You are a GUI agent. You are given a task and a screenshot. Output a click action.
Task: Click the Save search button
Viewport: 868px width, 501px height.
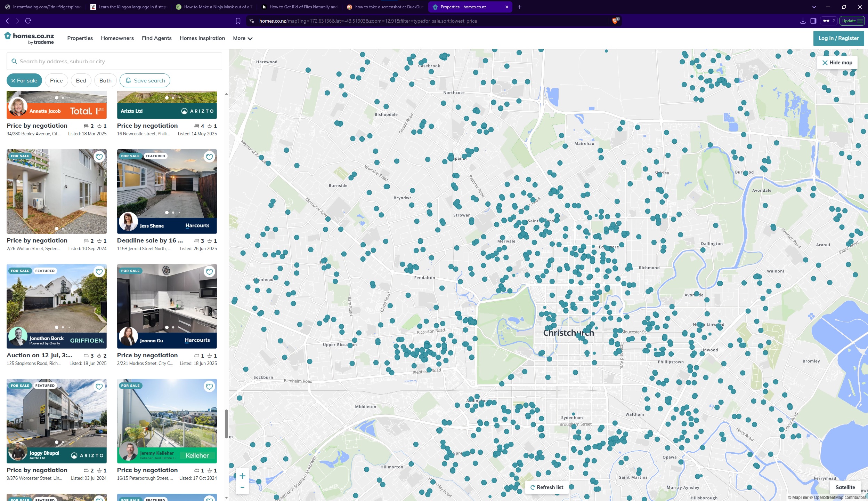click(145, 80)
